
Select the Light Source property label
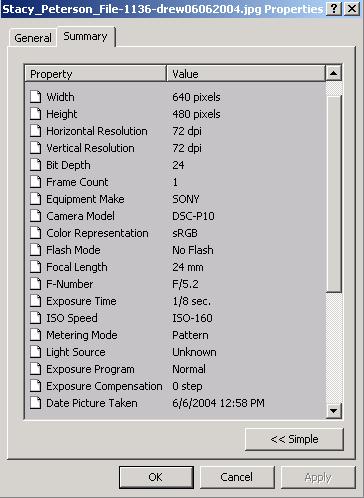pyautogui.click(x=76, y=352)
